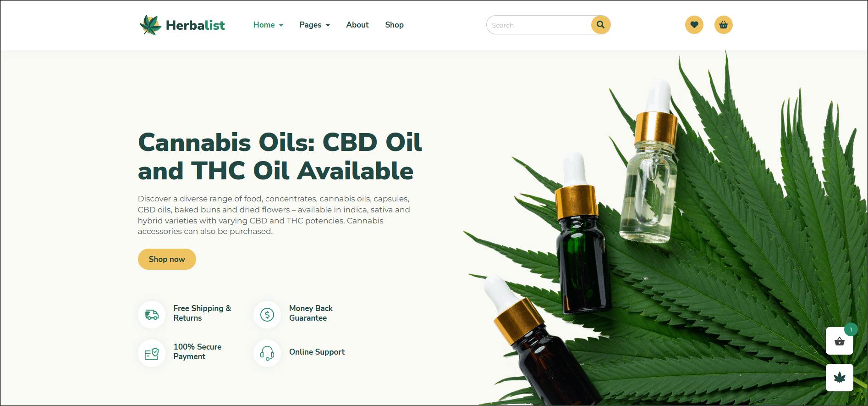Click the Free Shipping & Returns label
868x406 pixels.
pyautogui.click(x=202, y=313)
